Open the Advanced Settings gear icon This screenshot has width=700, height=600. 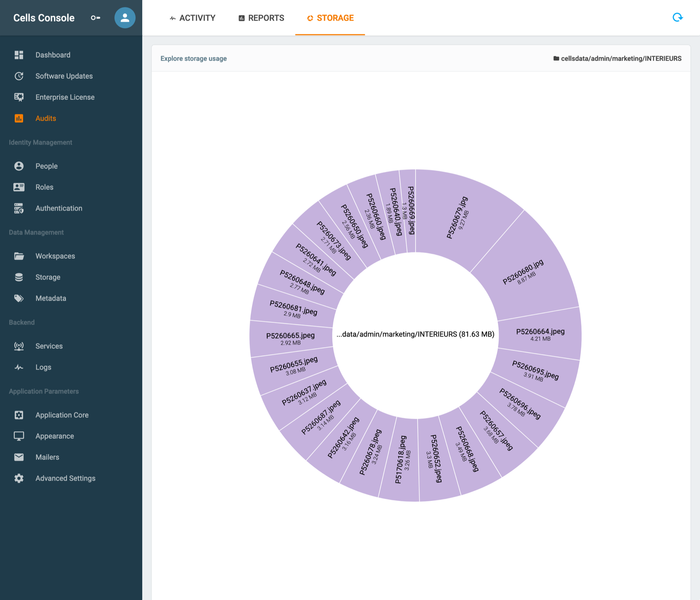pyautogui.click(x=19, y=478)
